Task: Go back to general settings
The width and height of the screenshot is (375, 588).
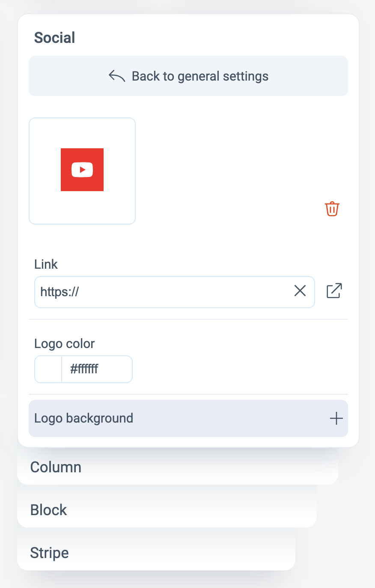Action: click(200, 76)
